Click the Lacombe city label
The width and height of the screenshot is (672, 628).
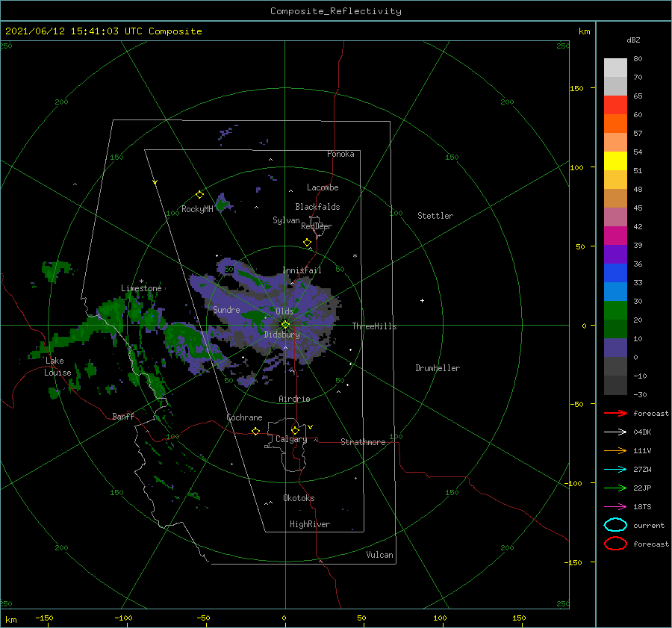323,187
